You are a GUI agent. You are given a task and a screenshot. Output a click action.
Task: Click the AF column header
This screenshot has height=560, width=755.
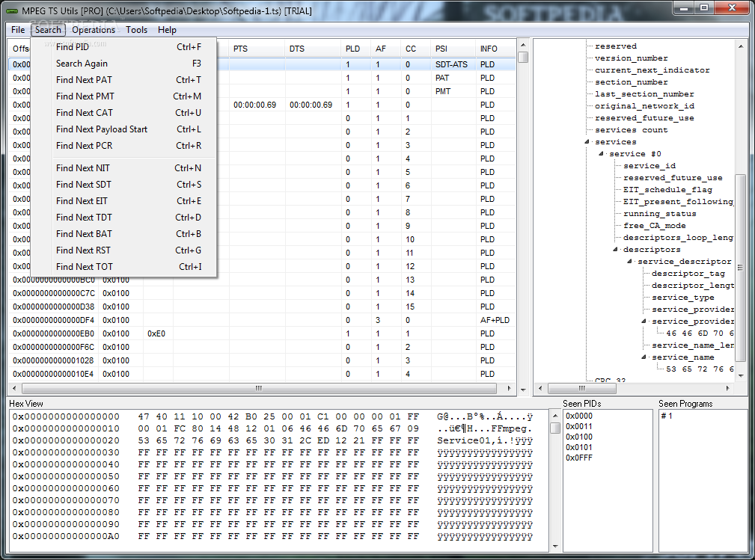pos(386,49)
